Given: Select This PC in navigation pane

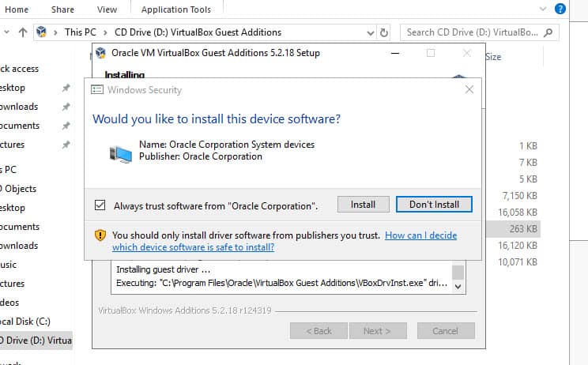Looking at the screenshot, I should pyautogui.click(x=8, y=169).
